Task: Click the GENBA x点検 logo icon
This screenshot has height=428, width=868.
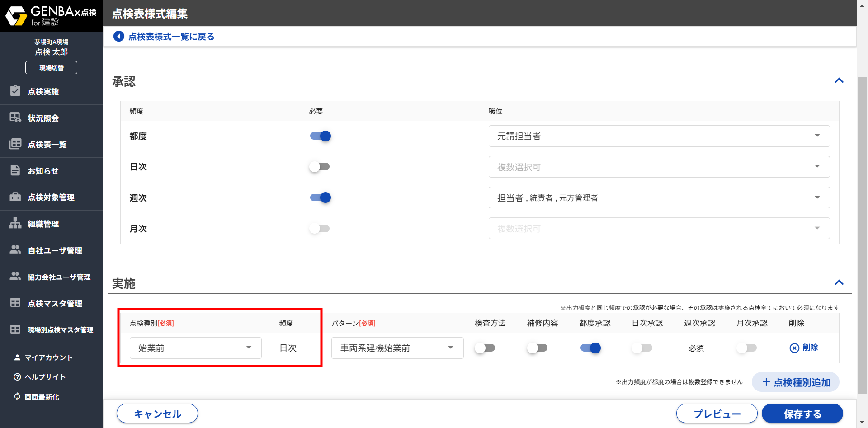Action: coord(16,16)
